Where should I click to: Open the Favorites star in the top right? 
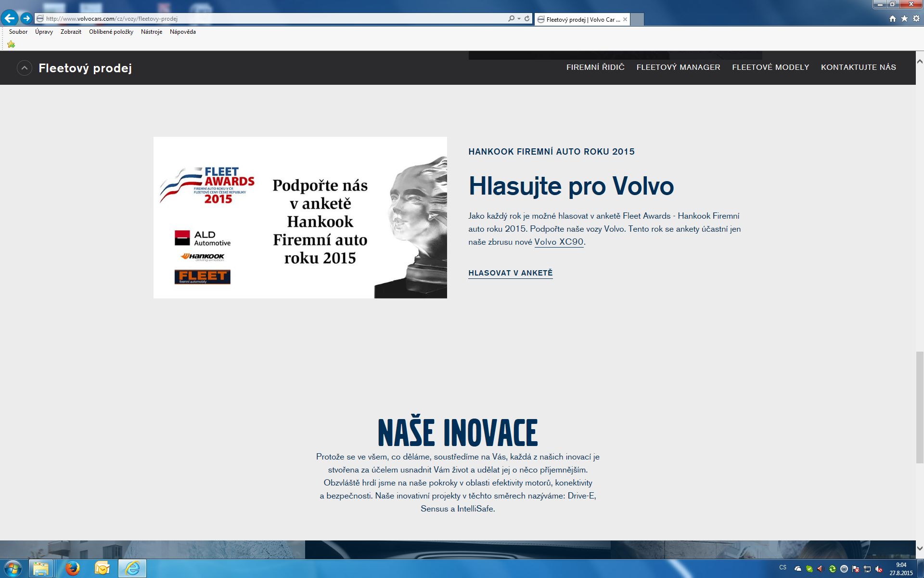pos(904,19)
